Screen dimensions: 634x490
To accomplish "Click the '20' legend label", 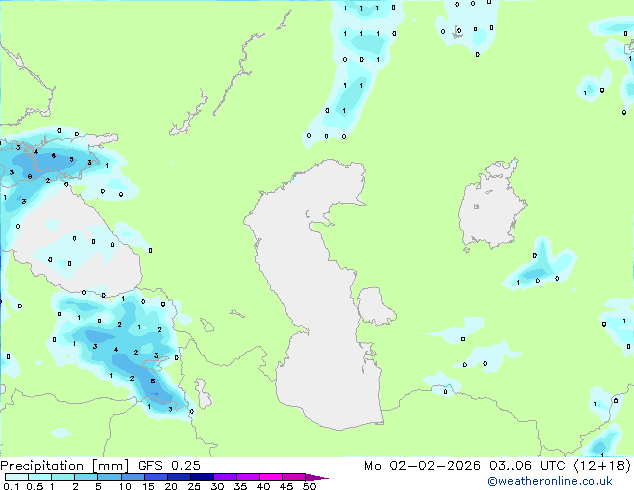I will point(171,486).
